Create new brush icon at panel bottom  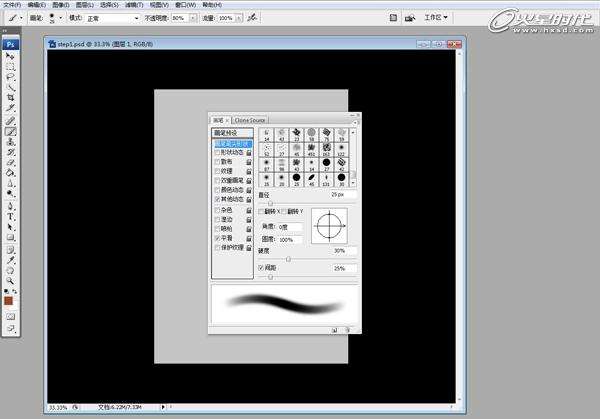click(334, 330)
